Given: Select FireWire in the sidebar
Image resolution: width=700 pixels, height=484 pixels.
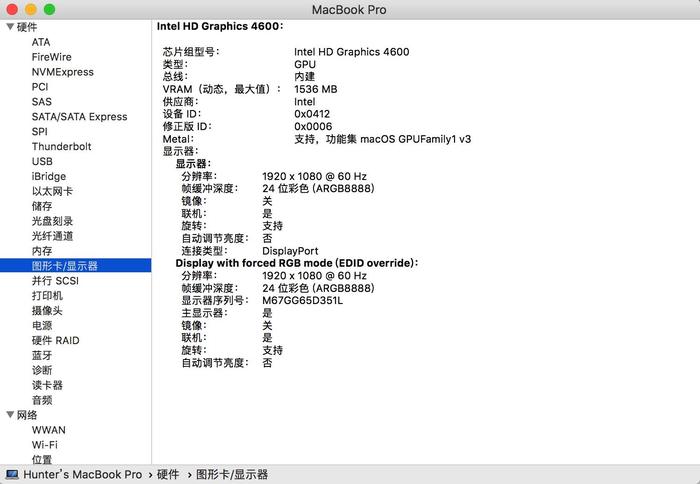Looking at the screenshot, I should point(51,57).
